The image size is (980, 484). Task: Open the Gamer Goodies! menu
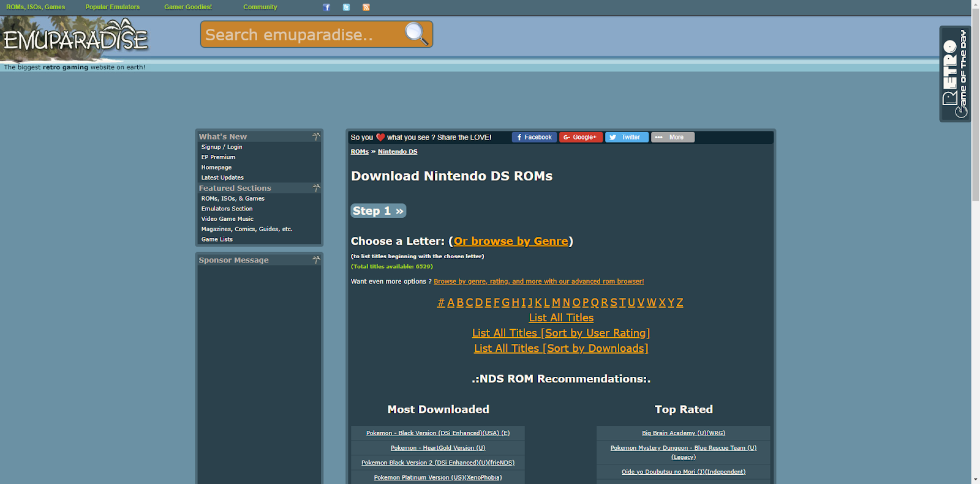[188, 7]
